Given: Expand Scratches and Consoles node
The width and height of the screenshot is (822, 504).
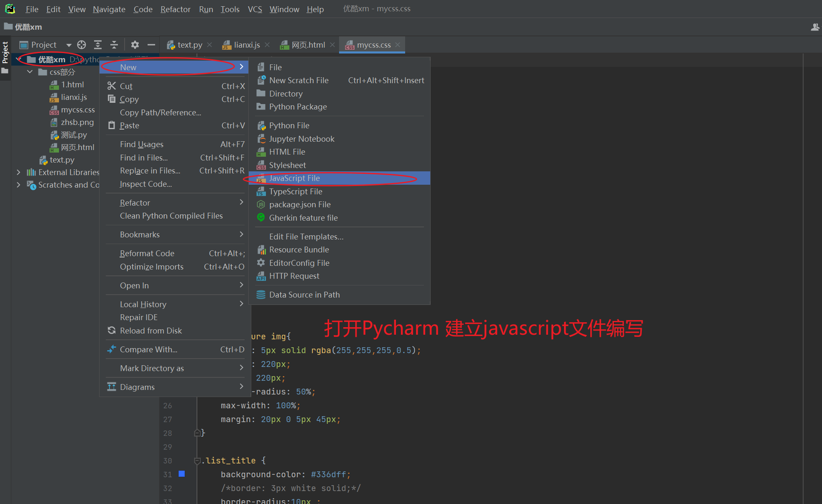Looking at the screenshot, I should [18, 185].
